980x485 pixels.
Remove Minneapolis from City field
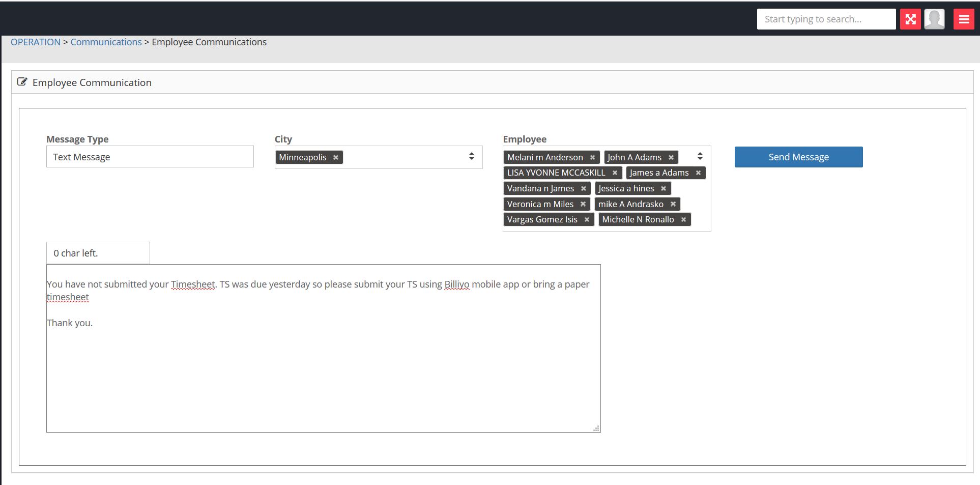tap(336, 157)
